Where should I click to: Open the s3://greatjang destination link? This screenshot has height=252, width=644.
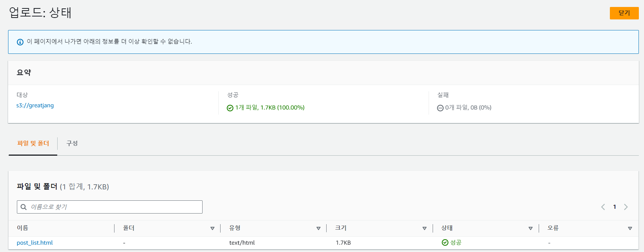[35, 105]
